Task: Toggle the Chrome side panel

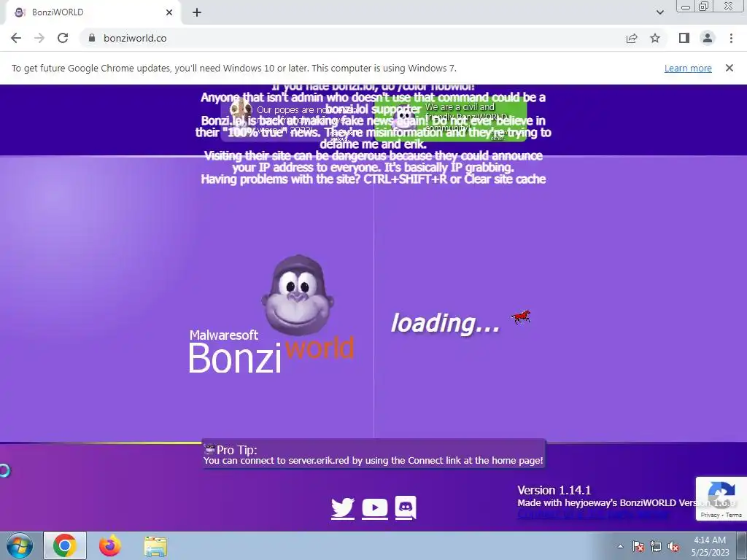Action: point(684,38)
